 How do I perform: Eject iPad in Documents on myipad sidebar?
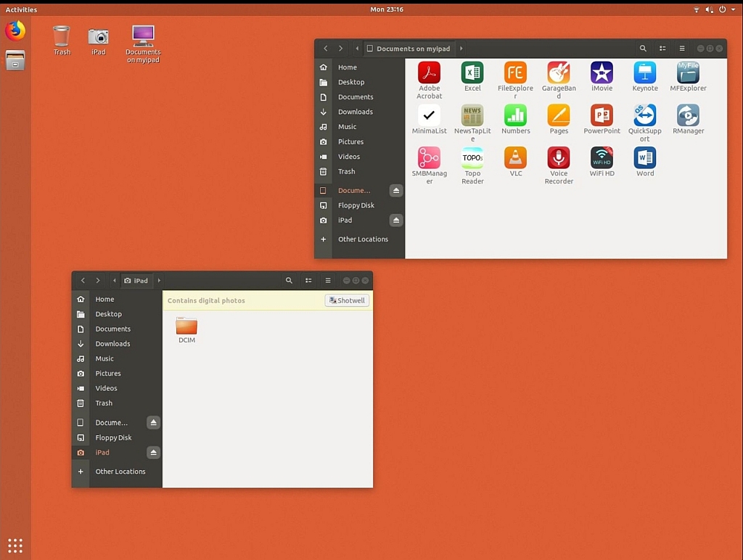coord(396,221)
